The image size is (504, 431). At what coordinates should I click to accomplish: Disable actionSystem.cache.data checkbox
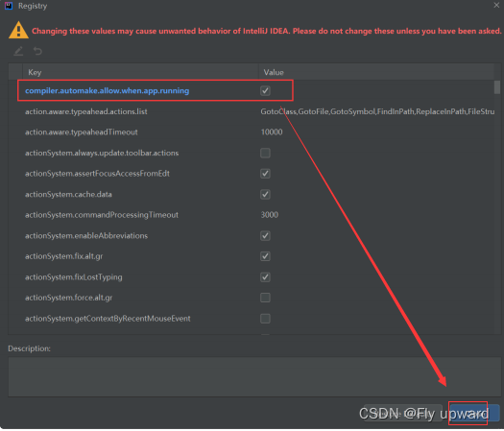click(x=265, y=195)
